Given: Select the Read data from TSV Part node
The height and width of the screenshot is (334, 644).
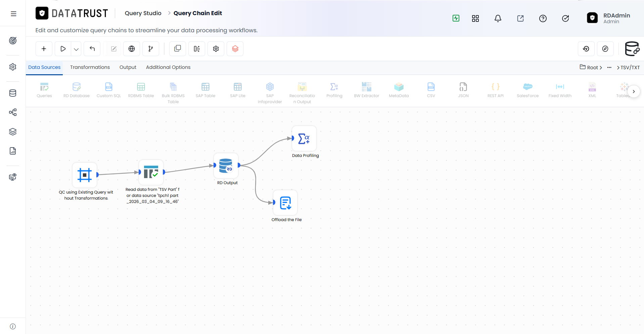Looking at the screenshot, I should [x=151, y=172].
